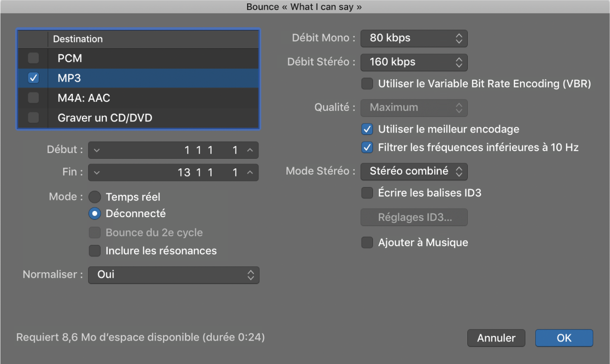Decrement the Début position down arrow
This screenshot has width=610, height=364.
(x=97, y=150)
